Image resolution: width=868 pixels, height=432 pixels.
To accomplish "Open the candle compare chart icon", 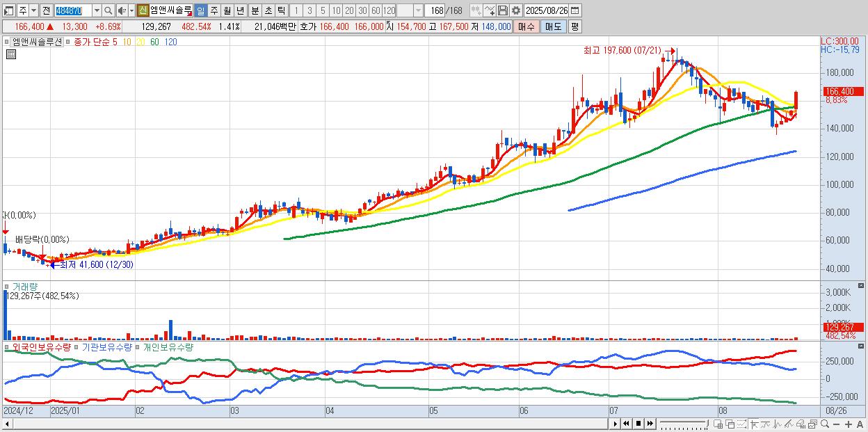I will click(476, 10).
